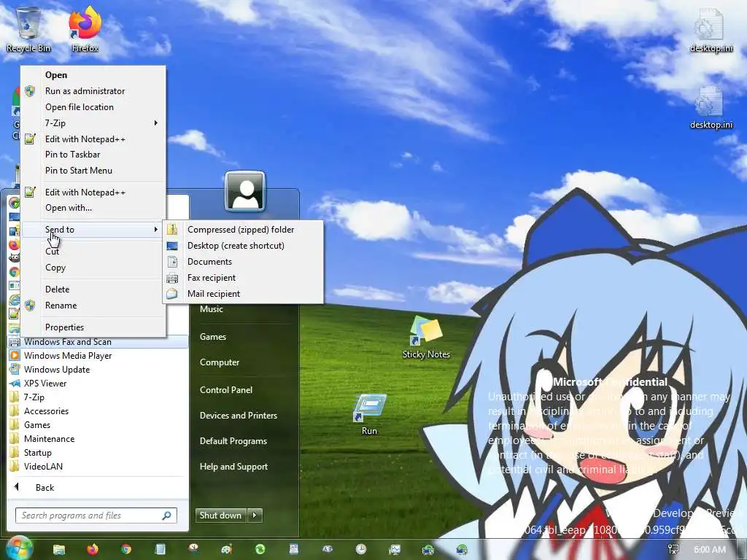747x560 pixels.
Task: Click the clock-face icon in the taskbar
Action: [x=360, y=550]
